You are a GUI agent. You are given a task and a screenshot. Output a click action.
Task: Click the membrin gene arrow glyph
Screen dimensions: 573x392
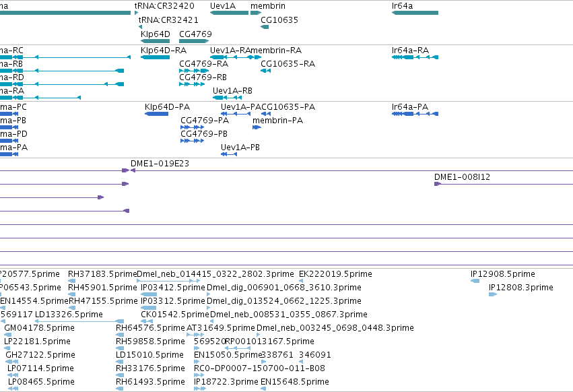tap(256, 13)
